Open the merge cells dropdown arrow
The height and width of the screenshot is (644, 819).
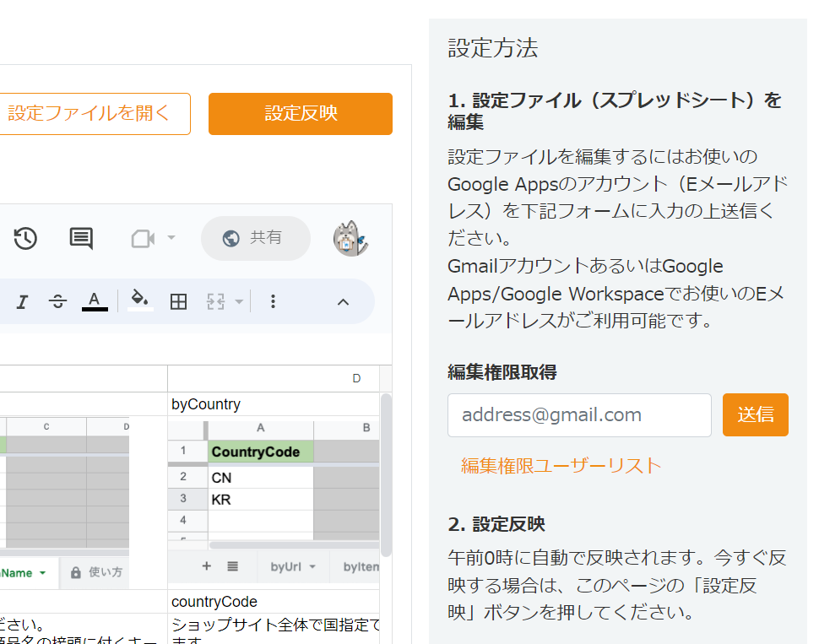pyautogui.click(x=239, y=301)
